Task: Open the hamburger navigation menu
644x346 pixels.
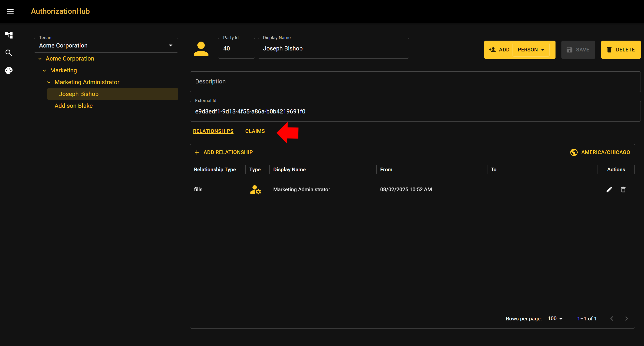Action: (10, 11)
